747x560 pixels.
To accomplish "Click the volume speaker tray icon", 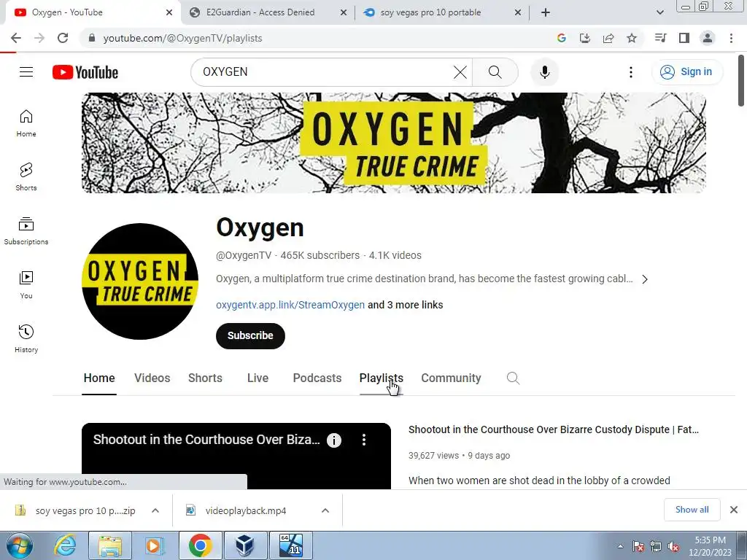I will pyautogui.click(x=673, y=547).
